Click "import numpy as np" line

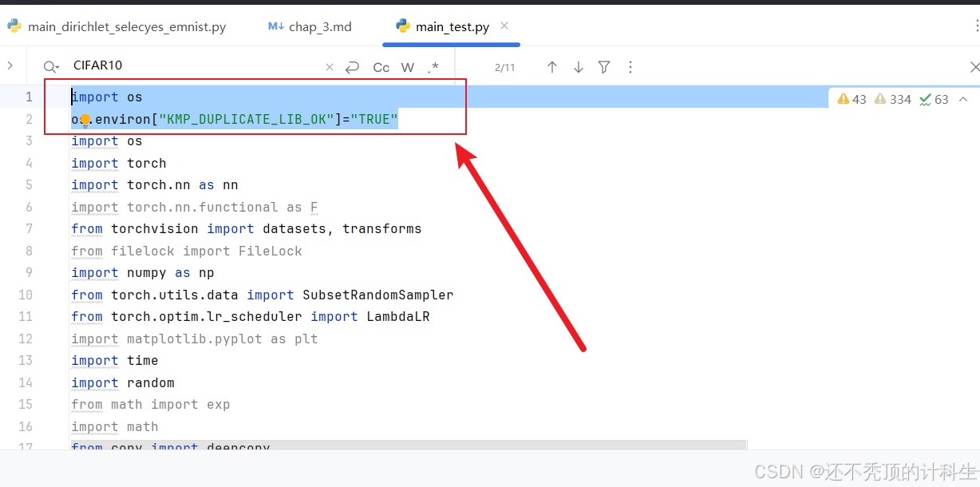(143, 273)
